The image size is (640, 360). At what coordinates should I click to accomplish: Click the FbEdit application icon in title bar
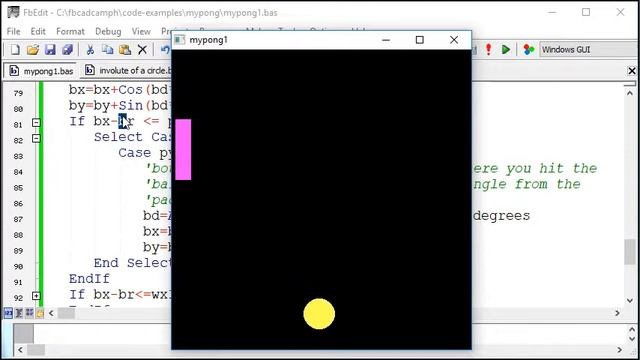[x=13, y=12]
